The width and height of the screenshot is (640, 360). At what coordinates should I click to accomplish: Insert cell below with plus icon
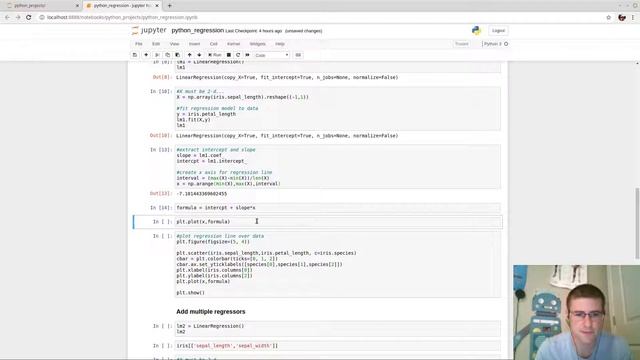pos(146,55)
